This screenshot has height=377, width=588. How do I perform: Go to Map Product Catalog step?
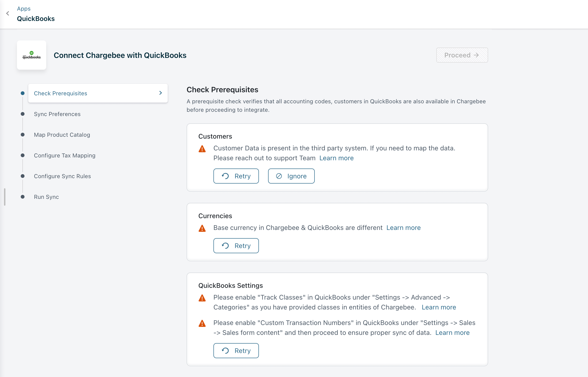[62, 135]
